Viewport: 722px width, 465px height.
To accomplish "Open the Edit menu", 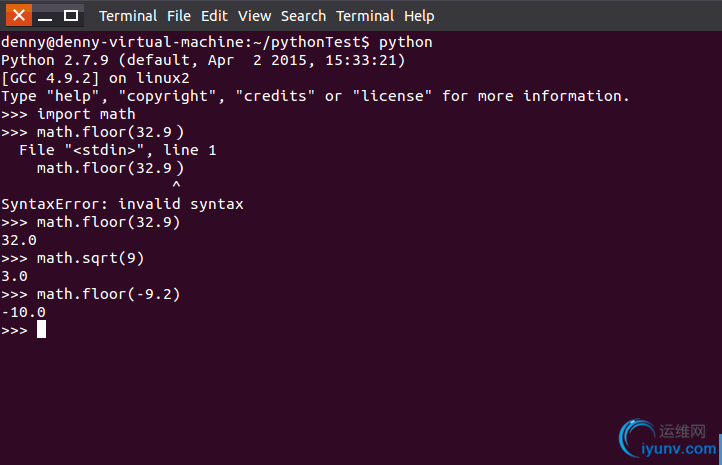I will pyautogui.click(x=214, y=16).
